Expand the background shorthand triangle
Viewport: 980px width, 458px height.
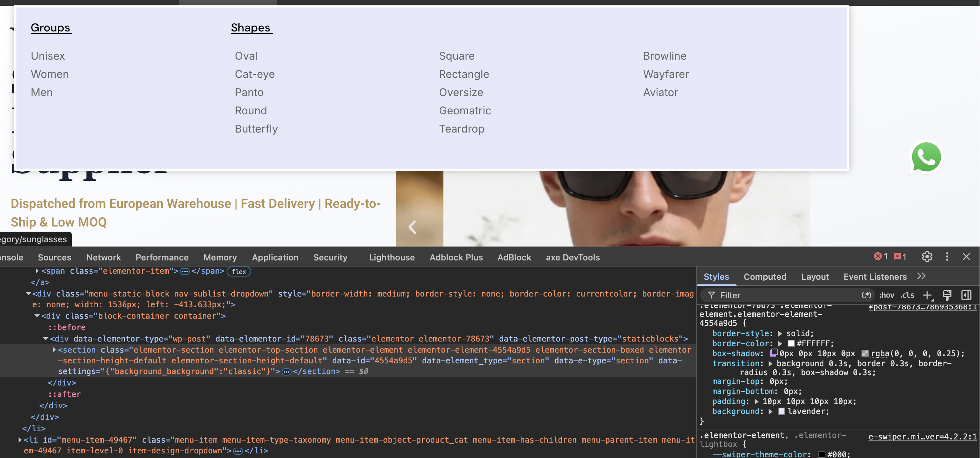click(x=771, y=411)
